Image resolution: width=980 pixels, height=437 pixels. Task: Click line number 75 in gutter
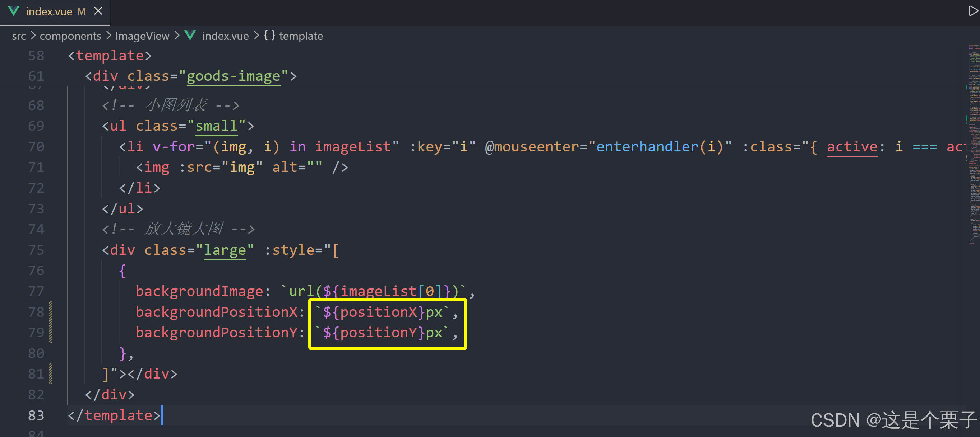[36, 250]
